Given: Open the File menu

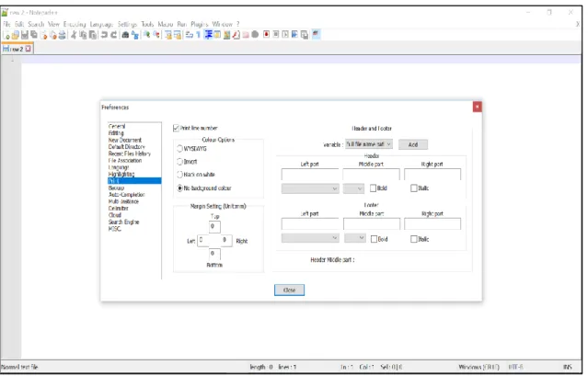Looking at the screenshot, I should tap(6, 24).
